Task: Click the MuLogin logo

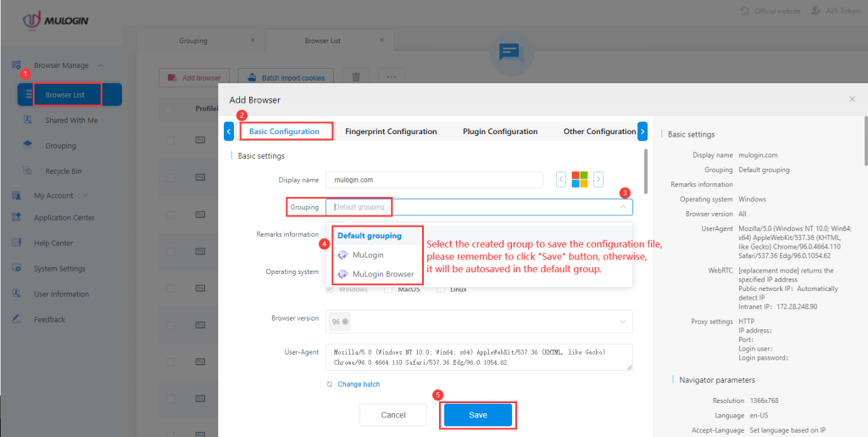Action: coord(56,21)
